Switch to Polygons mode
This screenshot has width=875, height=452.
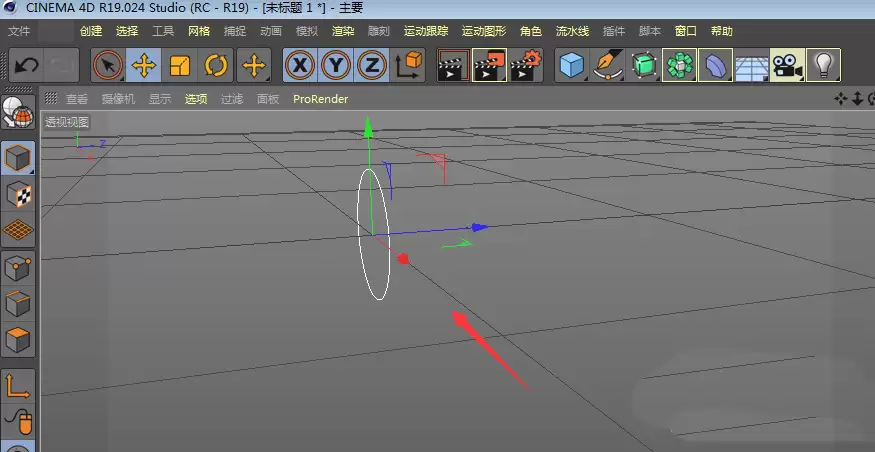click(18, 340)
